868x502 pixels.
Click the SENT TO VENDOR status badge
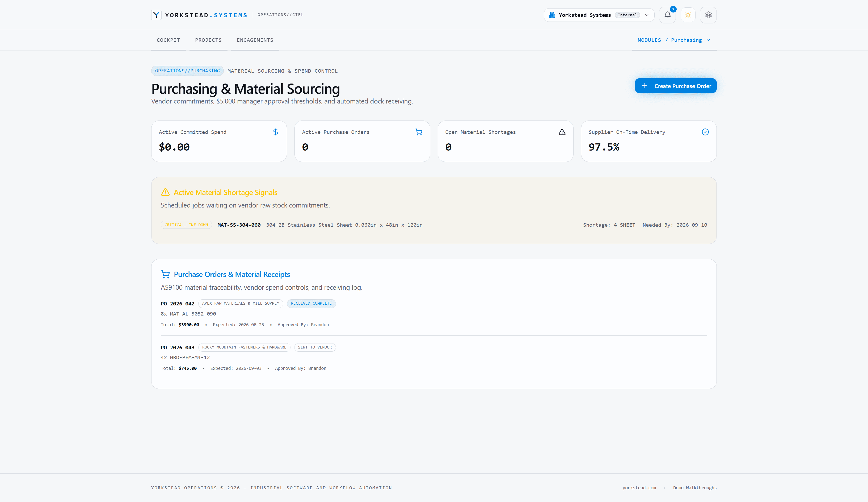pyautogui.click(x=315, y=347)
